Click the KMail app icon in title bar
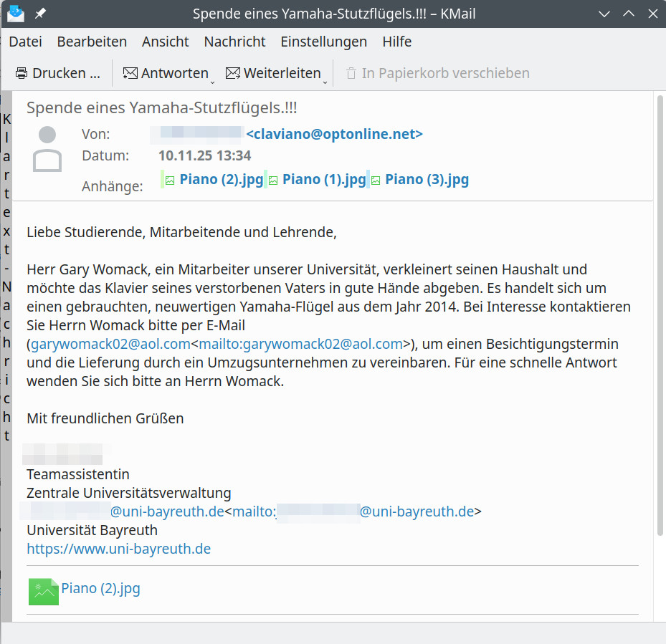The image size is (666, 644). pyautogui.click(x=15, y=14)
